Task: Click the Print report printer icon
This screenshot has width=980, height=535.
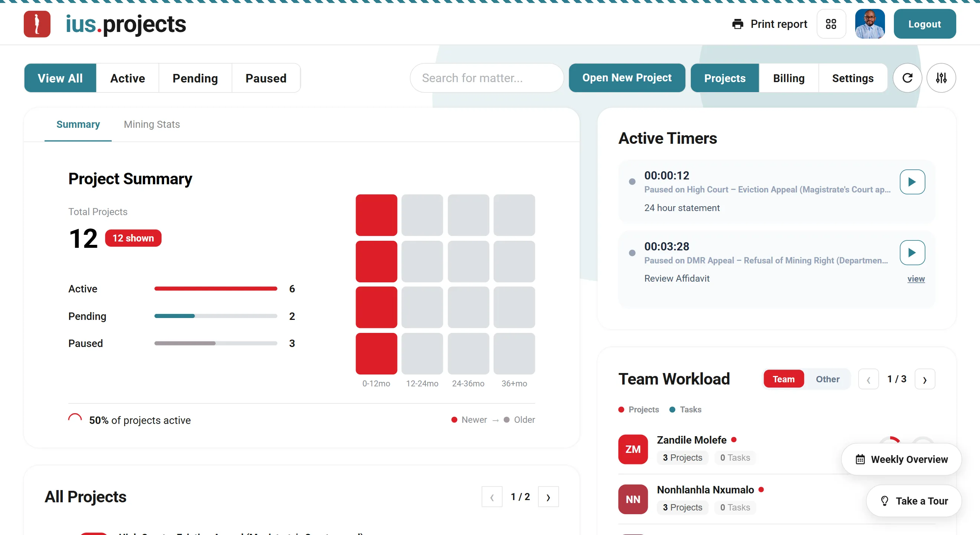Action: [x=737, y=24]
